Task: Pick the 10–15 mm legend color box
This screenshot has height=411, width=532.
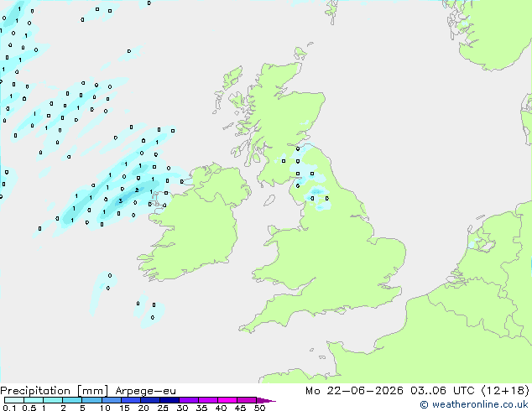Action: 112,400
